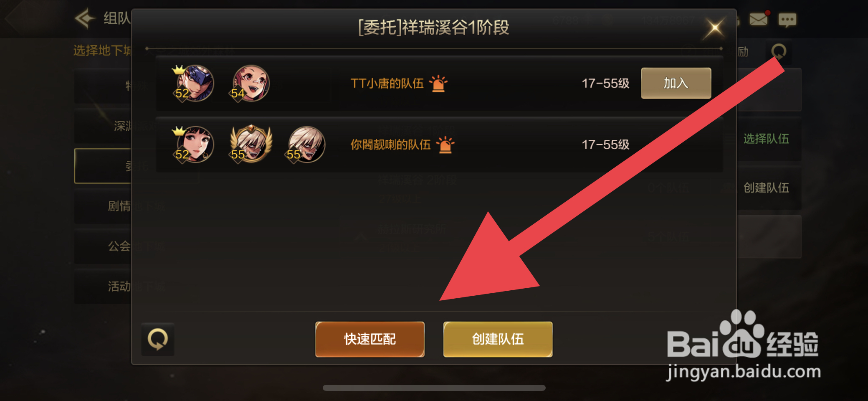This screenshot has height=401, width=868.
Task: Refresh team list with bottom-left reload icon
Action: [x=157, y=339]
